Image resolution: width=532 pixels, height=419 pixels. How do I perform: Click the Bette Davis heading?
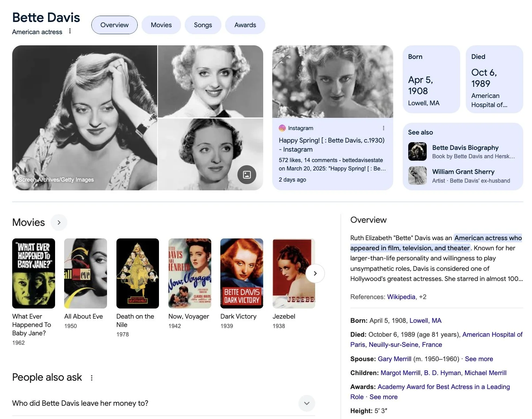pyautogui.click(x=46, y=17)
